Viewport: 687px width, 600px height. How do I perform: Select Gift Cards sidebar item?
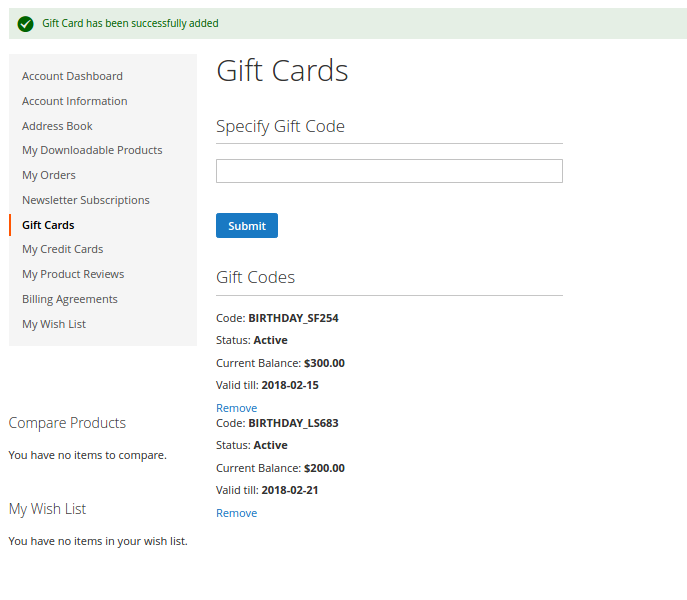[48, 225]
